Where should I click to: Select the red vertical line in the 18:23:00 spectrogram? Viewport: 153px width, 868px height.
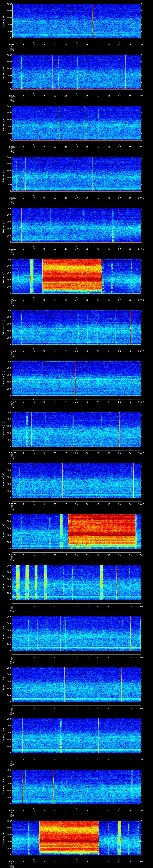coord(76,378)
